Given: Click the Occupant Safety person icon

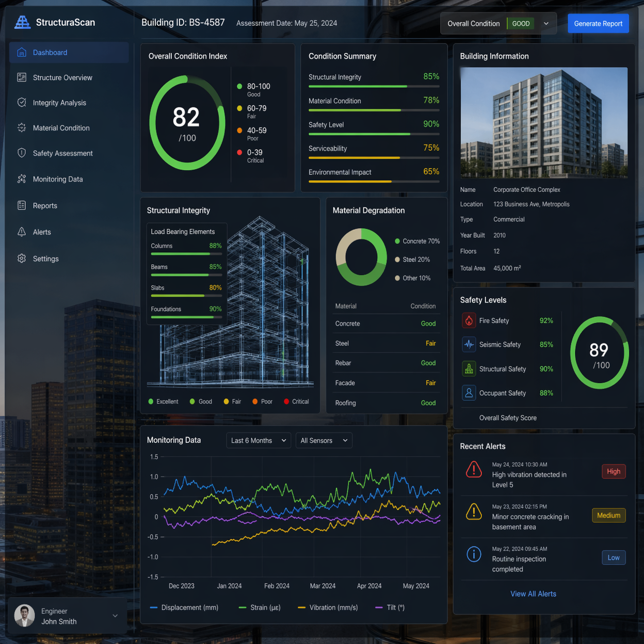Looking at the screenshot, I should click(x=469, y=393).
